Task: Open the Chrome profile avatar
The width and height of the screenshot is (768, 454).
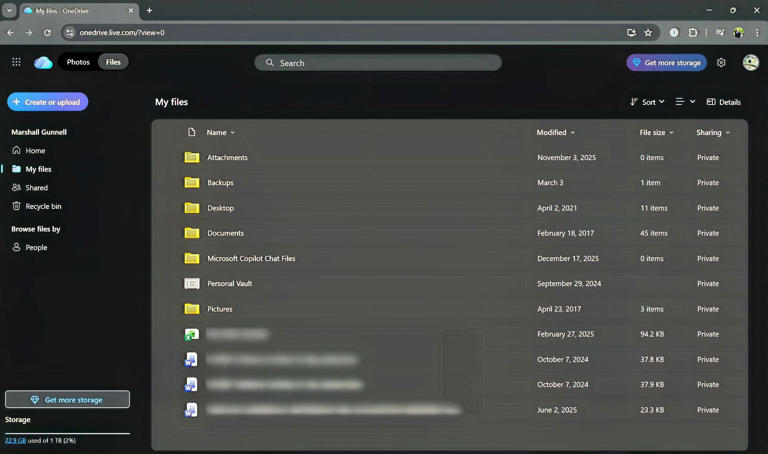Action: point(739,33)
